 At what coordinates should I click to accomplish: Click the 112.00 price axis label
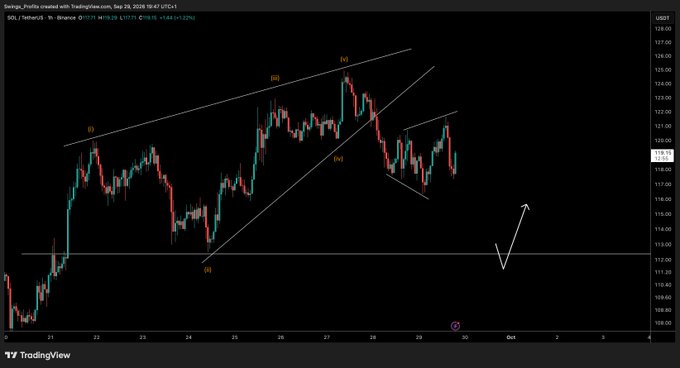tap(663, 260)
